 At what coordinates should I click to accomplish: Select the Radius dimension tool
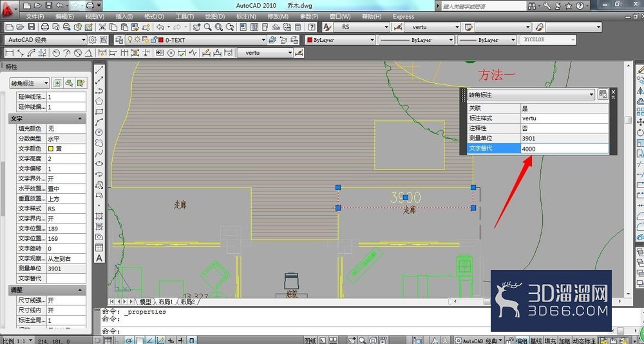click(x=56, y=53)
